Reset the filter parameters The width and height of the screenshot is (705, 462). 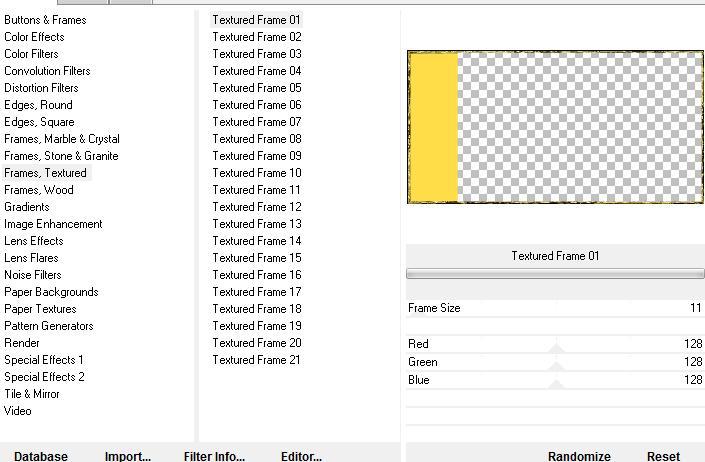pos(663,456)
